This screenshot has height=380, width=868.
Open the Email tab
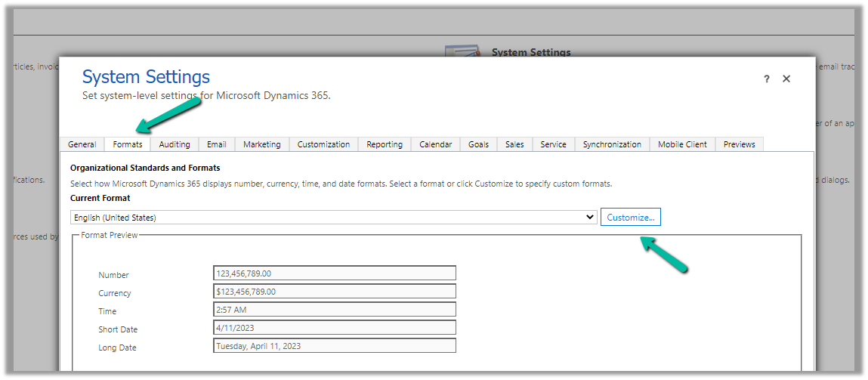point(217,144)
